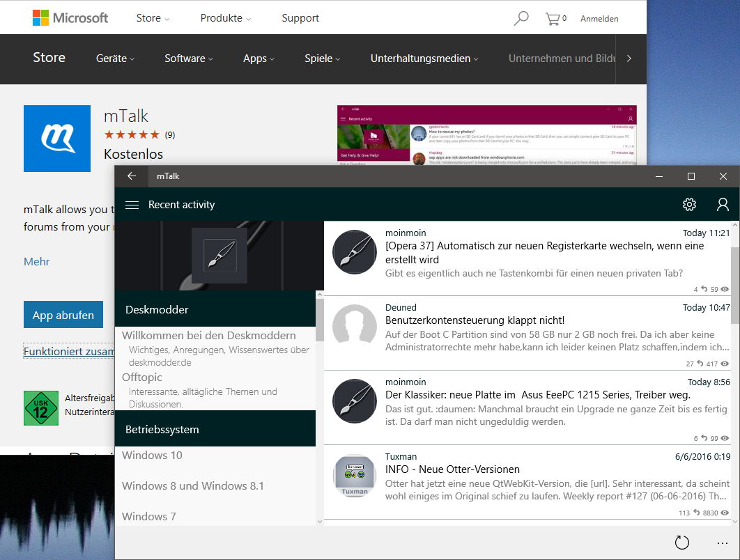Click the forum list scrollbar thumb
Screen dimensions: 740x560
320,320
